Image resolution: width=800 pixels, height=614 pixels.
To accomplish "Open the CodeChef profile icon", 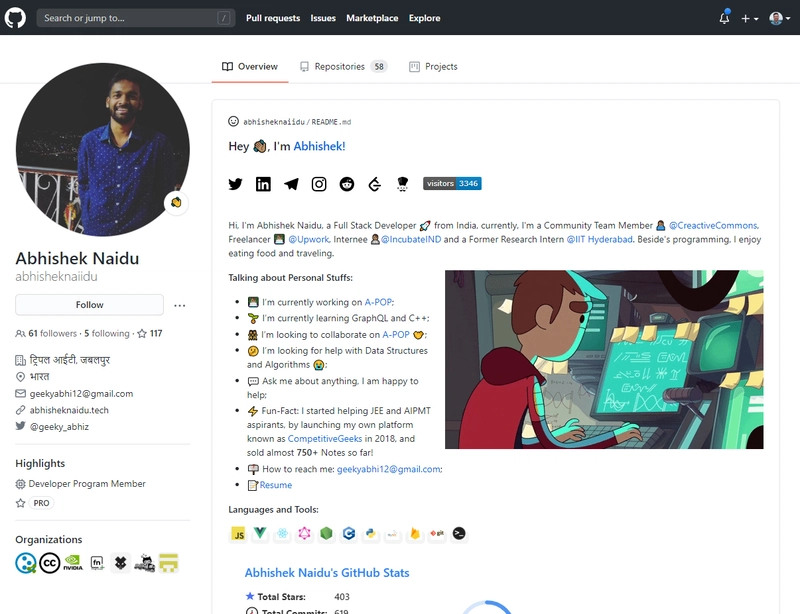I will (403, 184).
